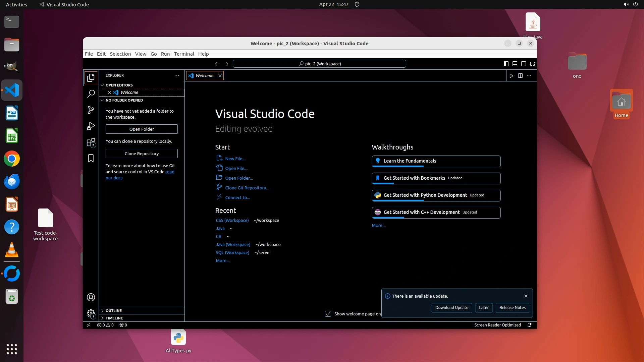The image size is (644, 362).
Task: Launch Google Chrome from the dock
Action: 12,159
